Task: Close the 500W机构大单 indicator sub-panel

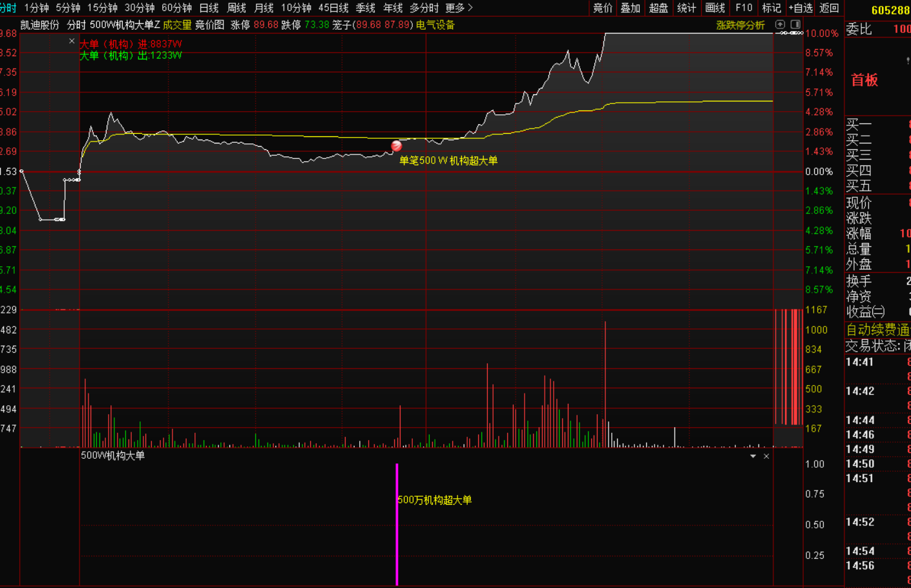Action: (766, 456)
